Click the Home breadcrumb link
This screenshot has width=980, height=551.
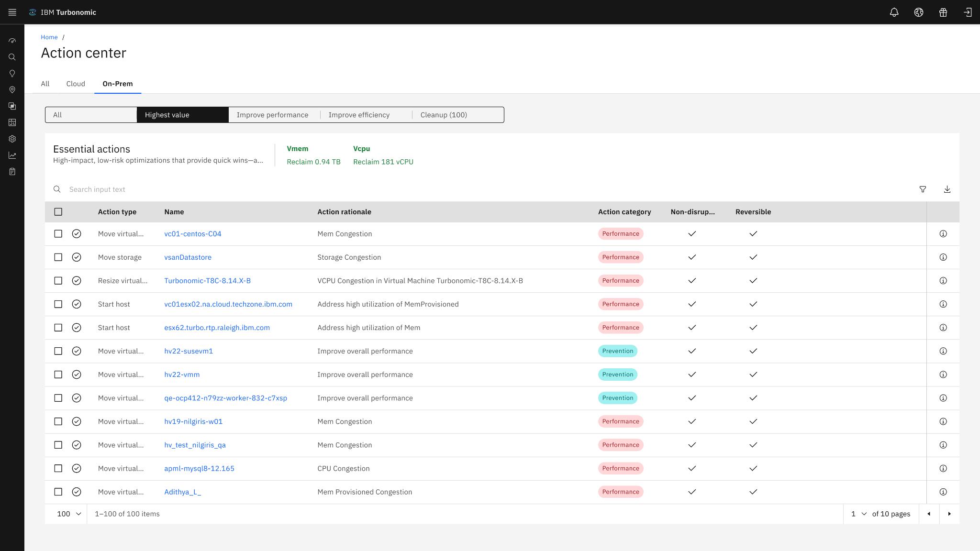[x=49, y=37]
